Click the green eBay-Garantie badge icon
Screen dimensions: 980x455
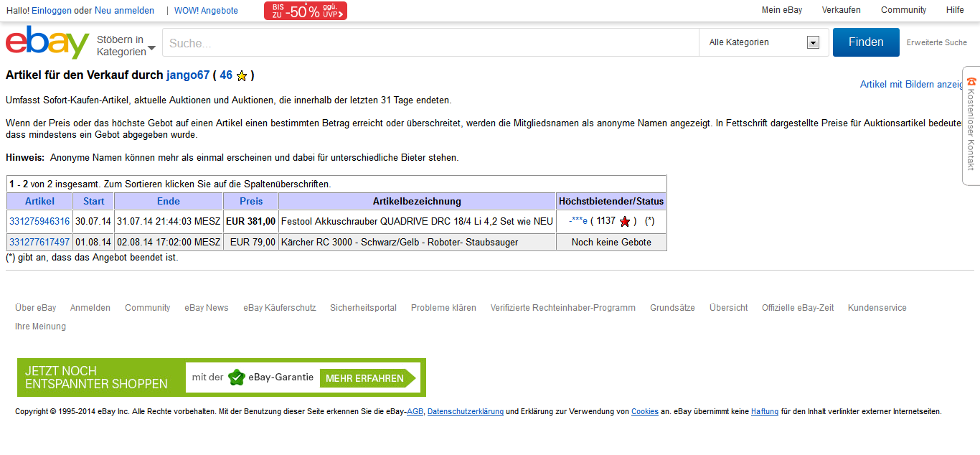tap(237, 377)
